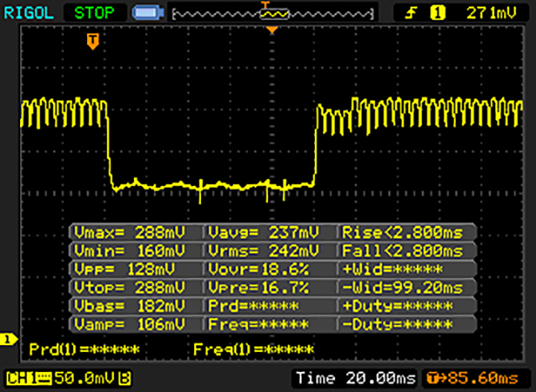Click the orange triangle at top center
Screen dimensions: 536x392
pyautogui.click(x=271, y=30)
